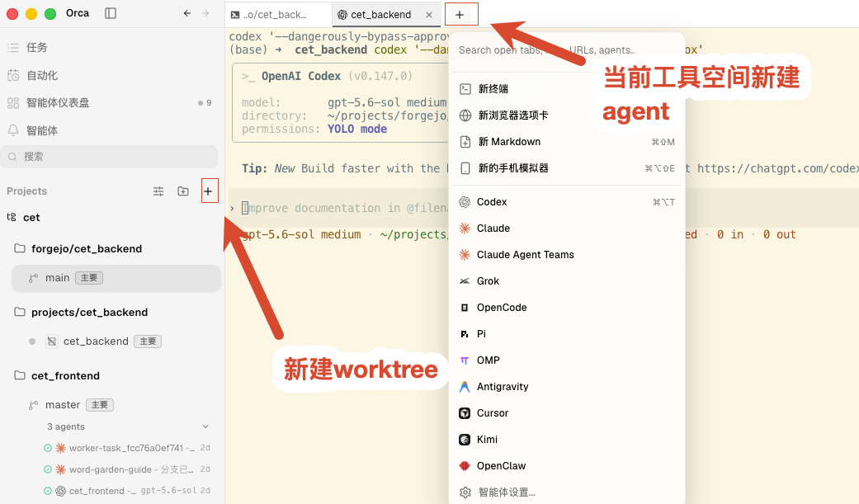Choose 新 Markdown
The height and width of the screenshot is (504, 859).
[567, 142]
